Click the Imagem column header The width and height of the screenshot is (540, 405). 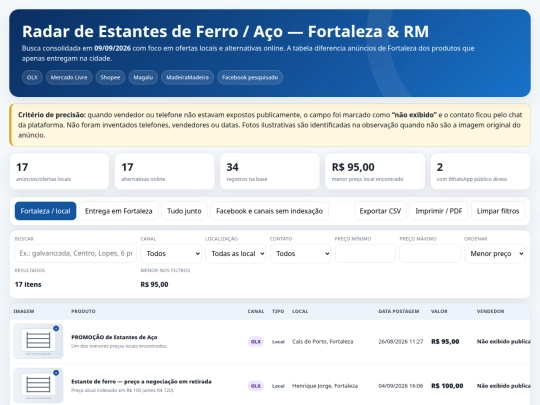(24, 311)
